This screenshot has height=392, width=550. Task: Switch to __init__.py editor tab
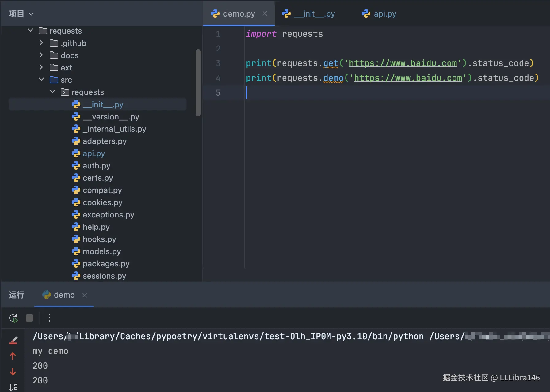[x=308, y=14]
